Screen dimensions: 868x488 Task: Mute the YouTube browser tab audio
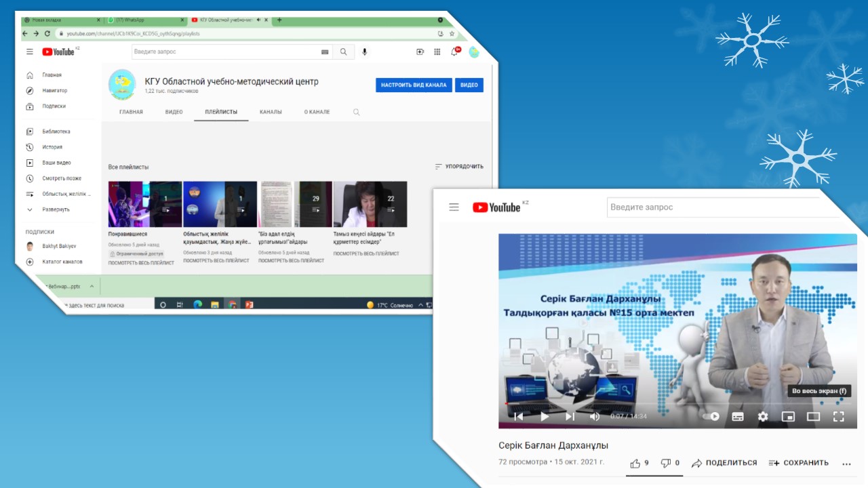click(258, 20)
